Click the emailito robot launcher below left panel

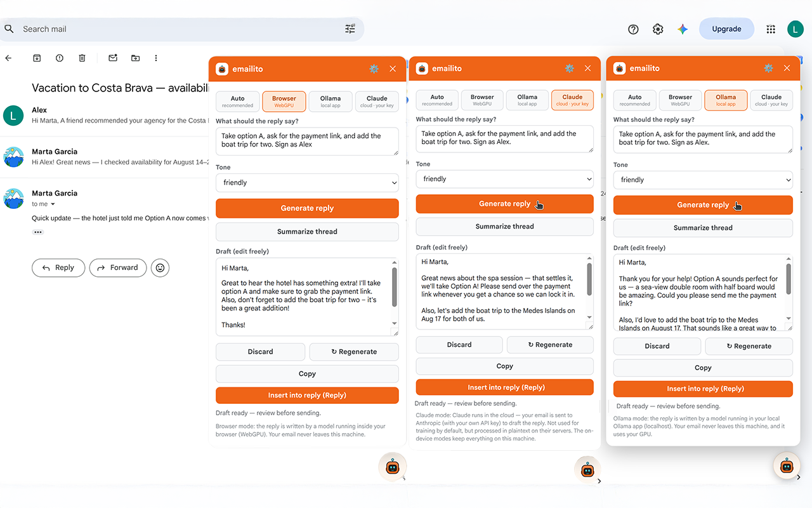point(392,467)
